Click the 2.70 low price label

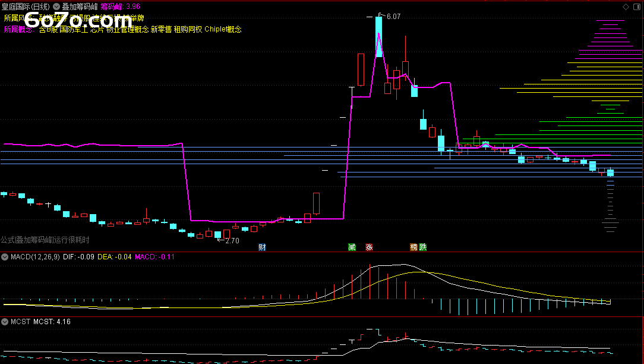(232, 241)
